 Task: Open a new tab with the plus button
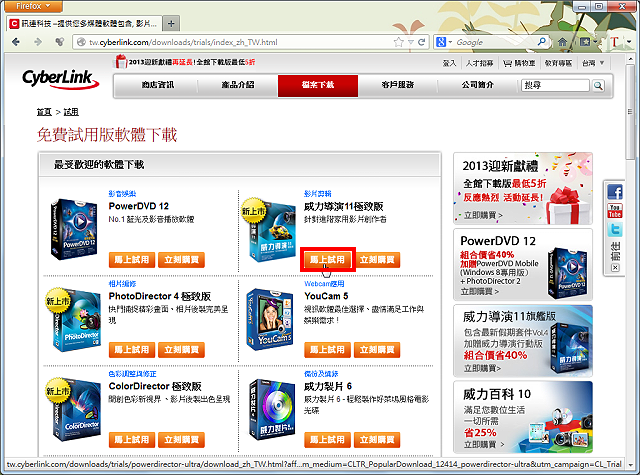171,24
